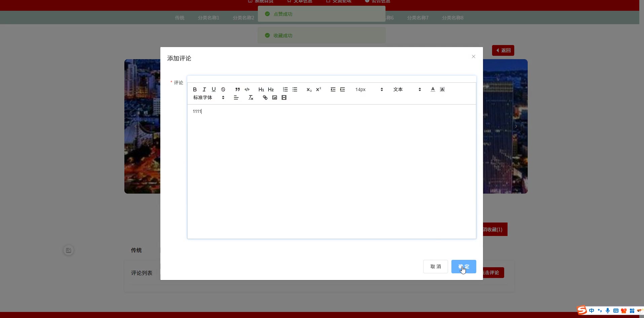The height and width of the screenshot is (318, 644).
Task: Open the 分类名称8 navigation menu item
Action: click(x=452, y=18)
